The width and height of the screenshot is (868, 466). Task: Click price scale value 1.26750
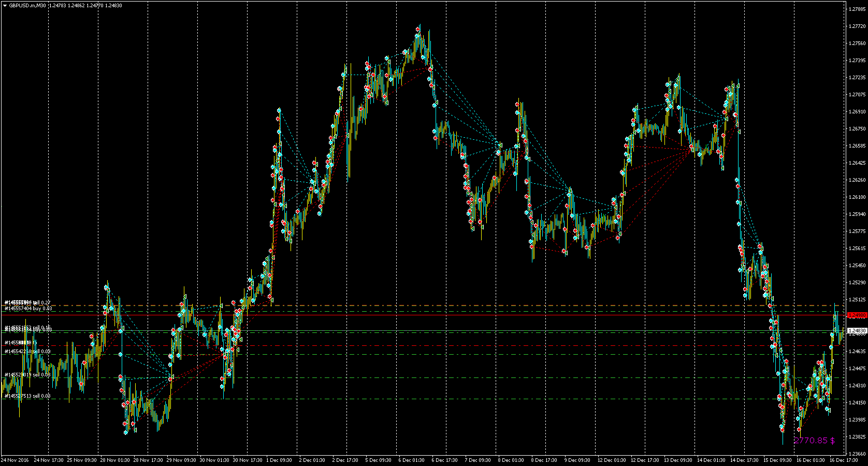pyautogui.click(x=858, y=129)
